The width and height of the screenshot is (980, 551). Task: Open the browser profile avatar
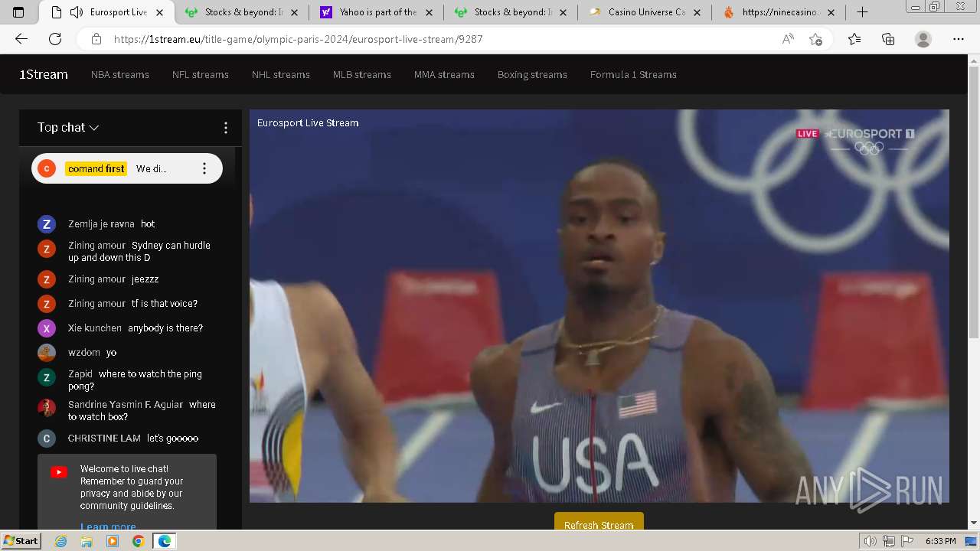tap(923, 39)
